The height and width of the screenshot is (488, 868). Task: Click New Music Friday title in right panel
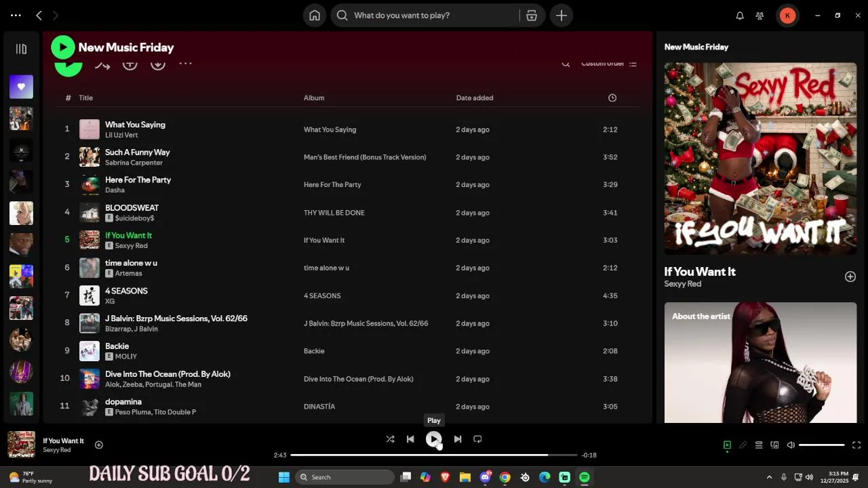tap(696, 47)
